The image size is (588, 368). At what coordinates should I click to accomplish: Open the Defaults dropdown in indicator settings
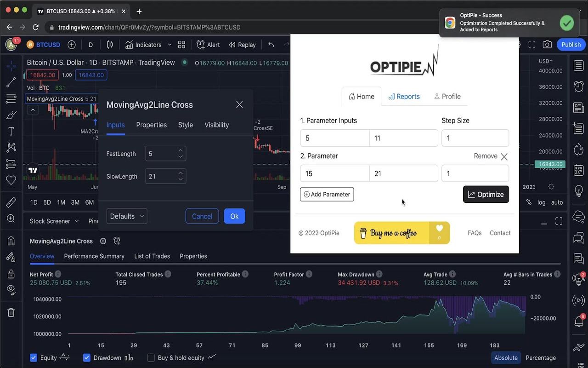coord(126,216)
